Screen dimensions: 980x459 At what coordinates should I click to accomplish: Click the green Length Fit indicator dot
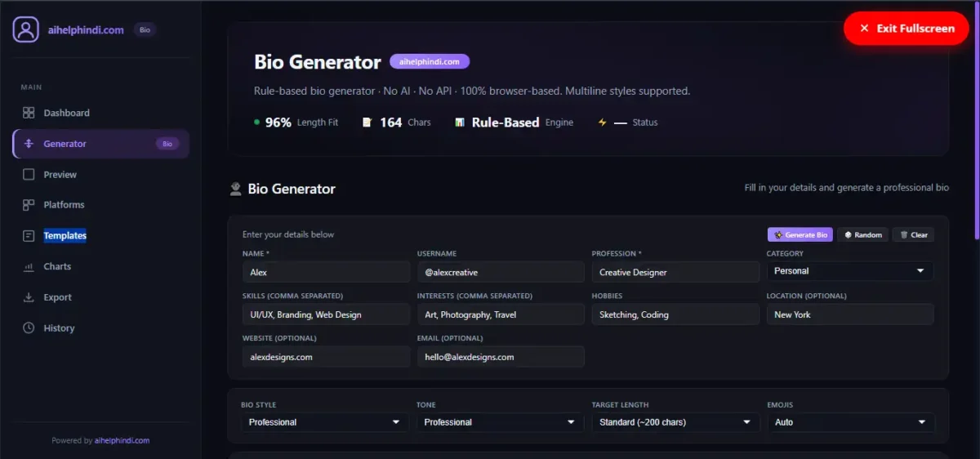coord(257,123)
